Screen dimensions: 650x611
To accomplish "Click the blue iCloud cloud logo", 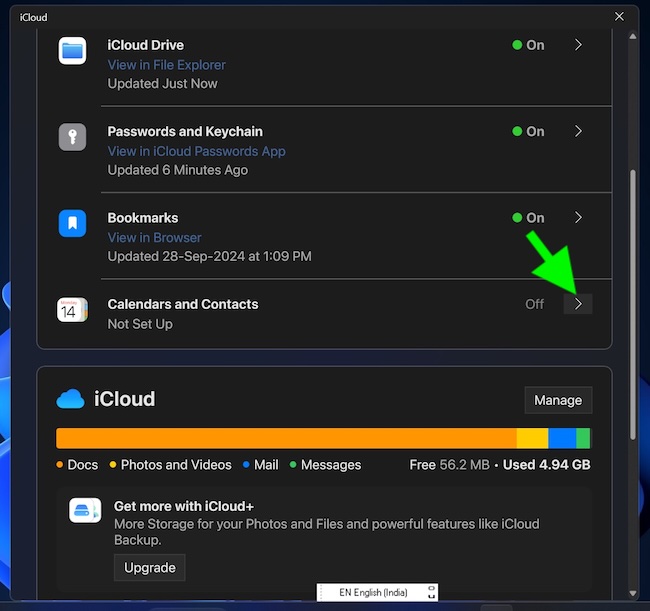I will [x=70, y=399].
